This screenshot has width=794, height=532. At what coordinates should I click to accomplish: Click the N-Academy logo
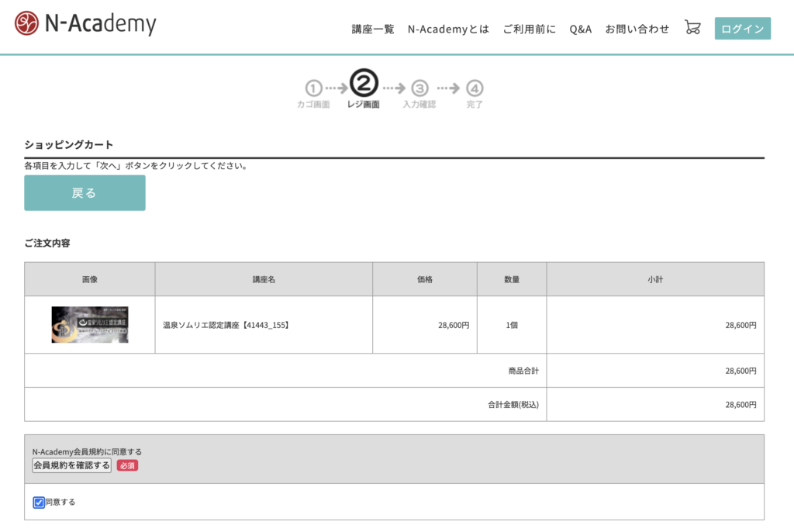pos(85,25)
